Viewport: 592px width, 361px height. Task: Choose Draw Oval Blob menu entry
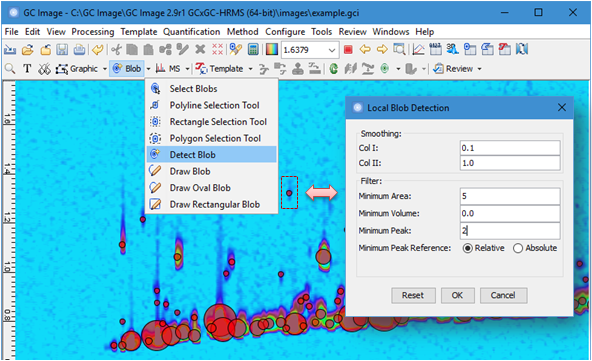pyautogui.click(x=211, y=188)
